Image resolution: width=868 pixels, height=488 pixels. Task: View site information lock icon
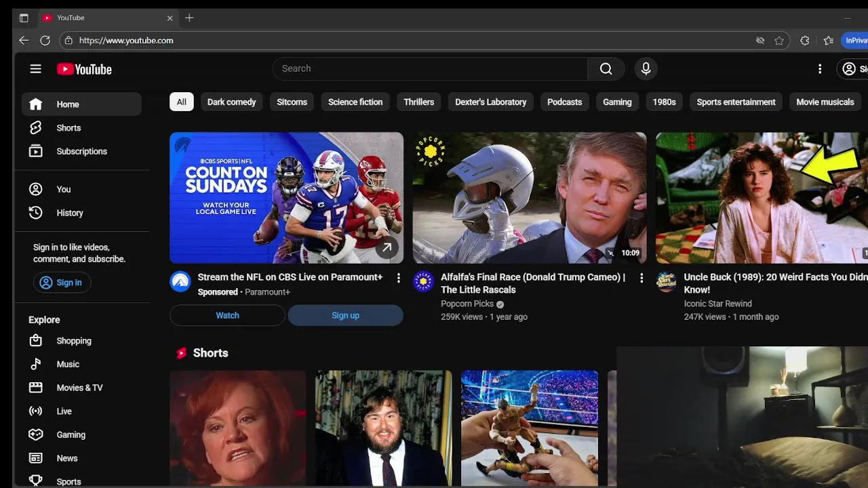68,41
